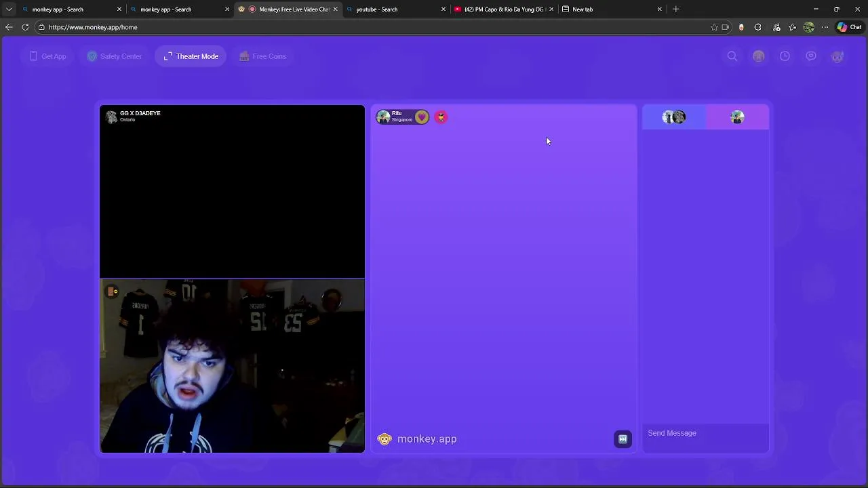The image size is (868, 488).
Task: Click GG X D3ADEYE profile avatar
Action: coord(111,117)
